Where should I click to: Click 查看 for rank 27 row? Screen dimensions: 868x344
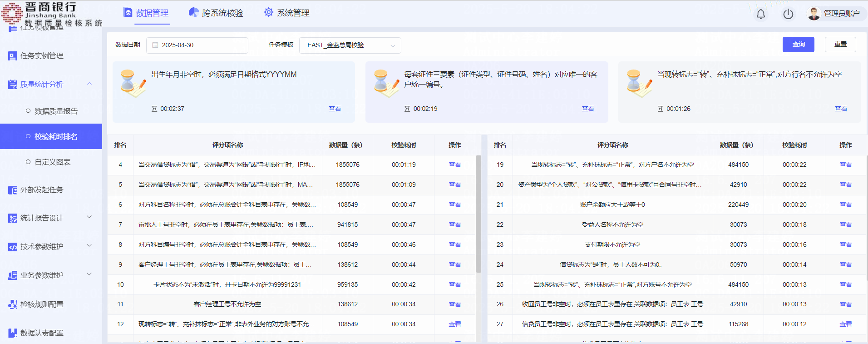click(x=846, y=324)
